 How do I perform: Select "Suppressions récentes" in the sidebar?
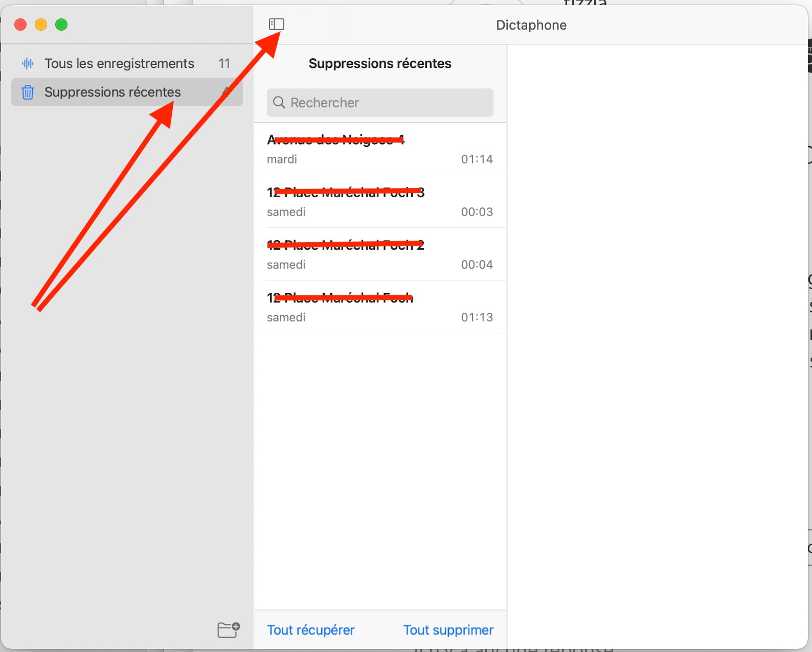coord(127,92)
